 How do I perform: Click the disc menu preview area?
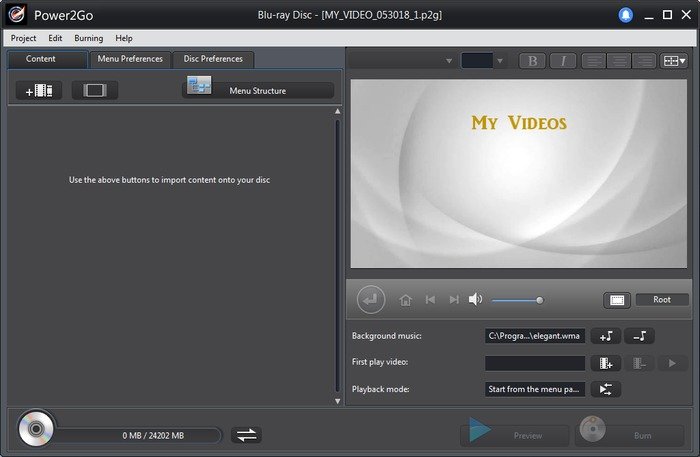point(518,174)
